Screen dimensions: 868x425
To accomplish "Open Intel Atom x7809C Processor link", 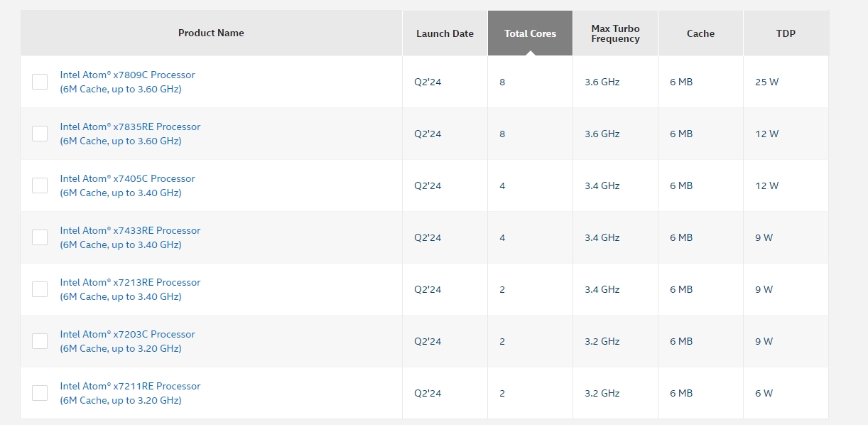I will click(127, 75).
